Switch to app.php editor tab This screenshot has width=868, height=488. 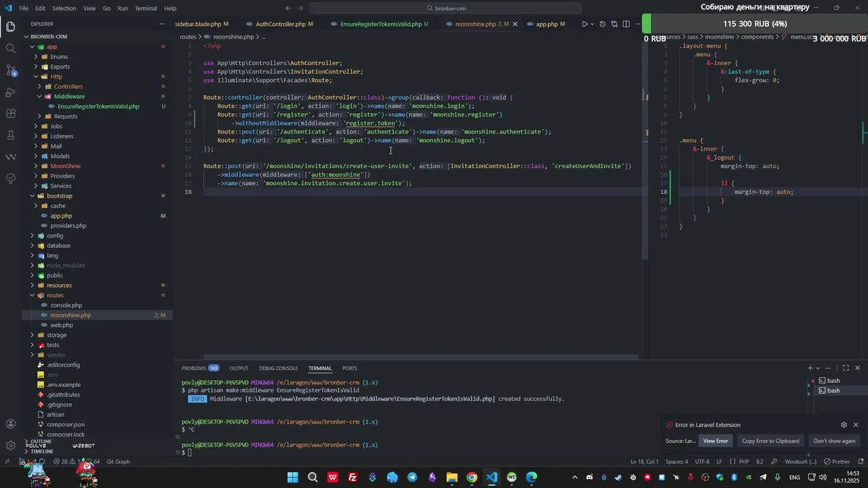click(547, 24)
